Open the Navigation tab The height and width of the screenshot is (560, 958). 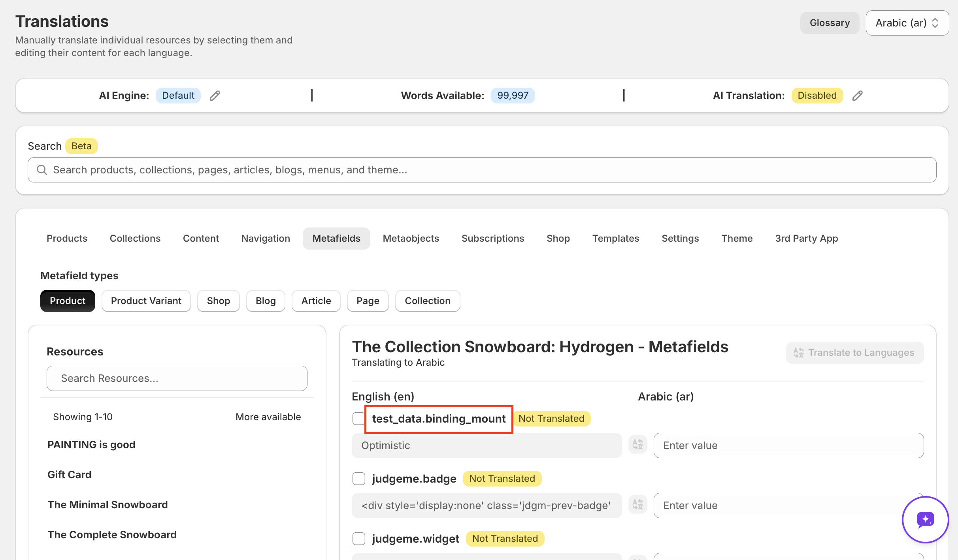266,239
